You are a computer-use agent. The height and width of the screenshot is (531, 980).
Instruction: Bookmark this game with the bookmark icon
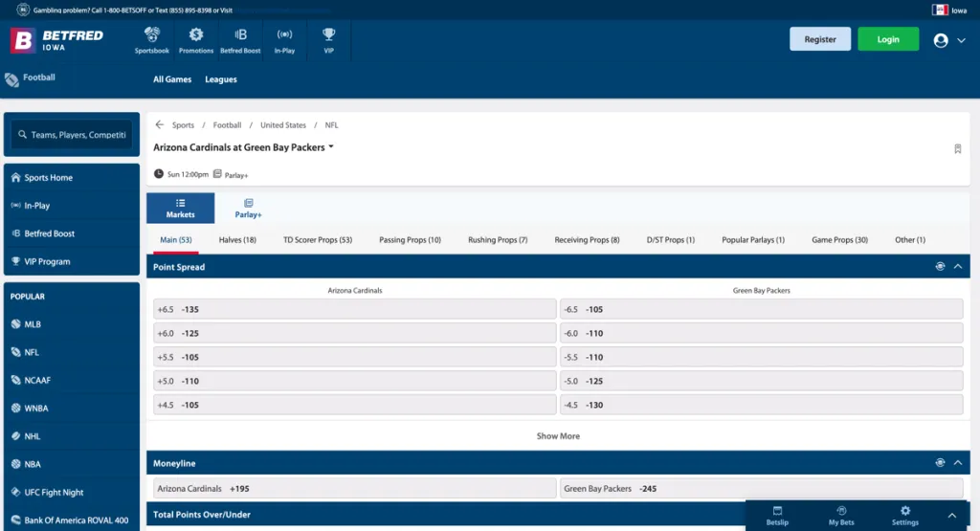(x=957, y=148)
